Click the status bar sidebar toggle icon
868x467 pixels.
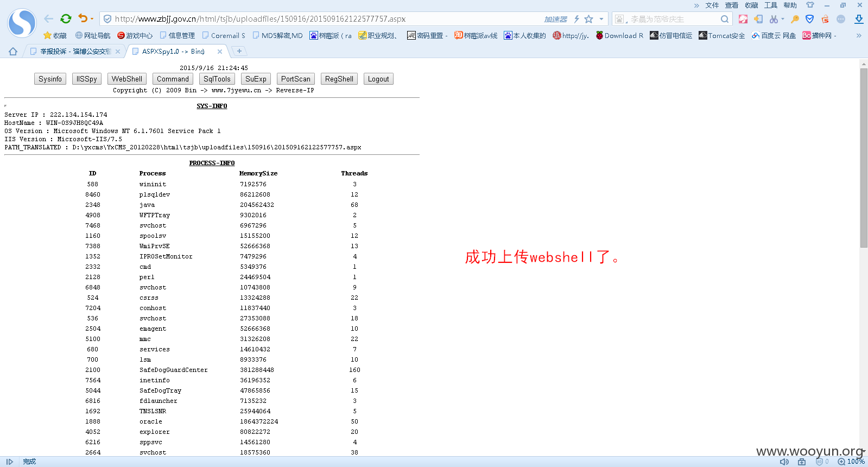click(x=9, y=462)
